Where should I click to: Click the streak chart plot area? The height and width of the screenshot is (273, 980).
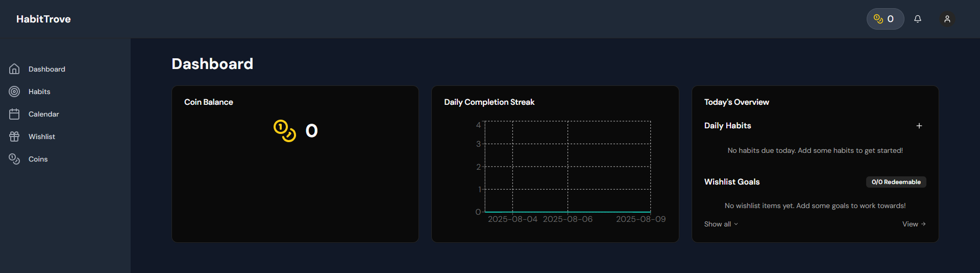pyautogui.click(x=568, y=167)
